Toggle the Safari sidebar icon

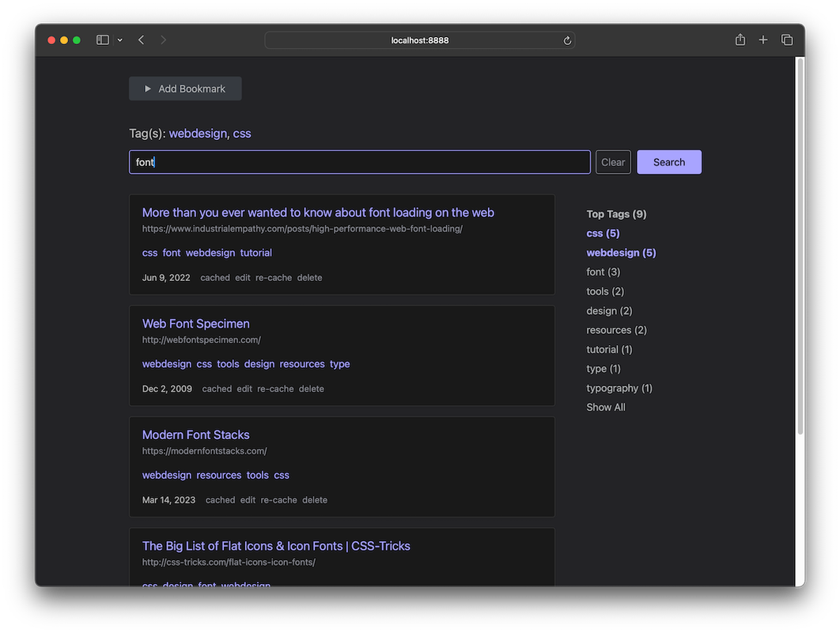(102, 40)
